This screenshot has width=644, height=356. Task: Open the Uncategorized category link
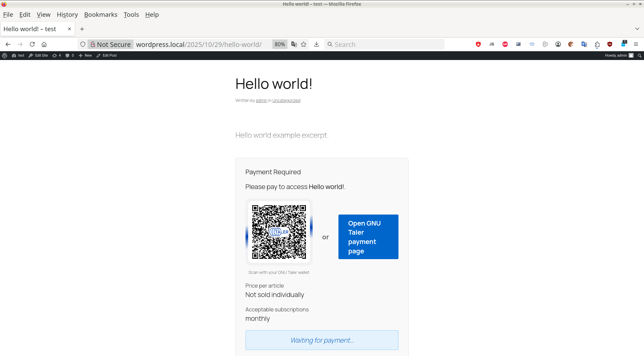coord(286,101)
